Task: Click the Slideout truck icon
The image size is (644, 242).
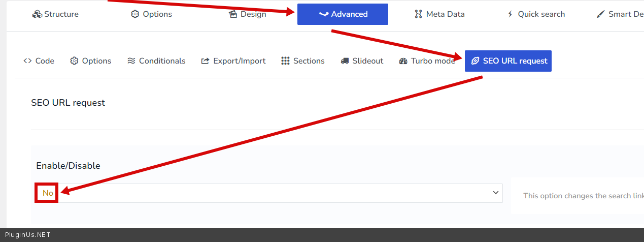Action: click(x=345, y=61)
